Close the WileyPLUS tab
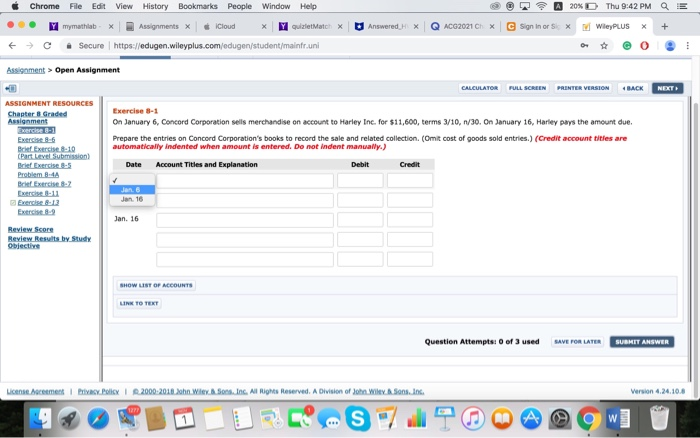This screenshot has width=700, height=438. click(x=644, y=26)
